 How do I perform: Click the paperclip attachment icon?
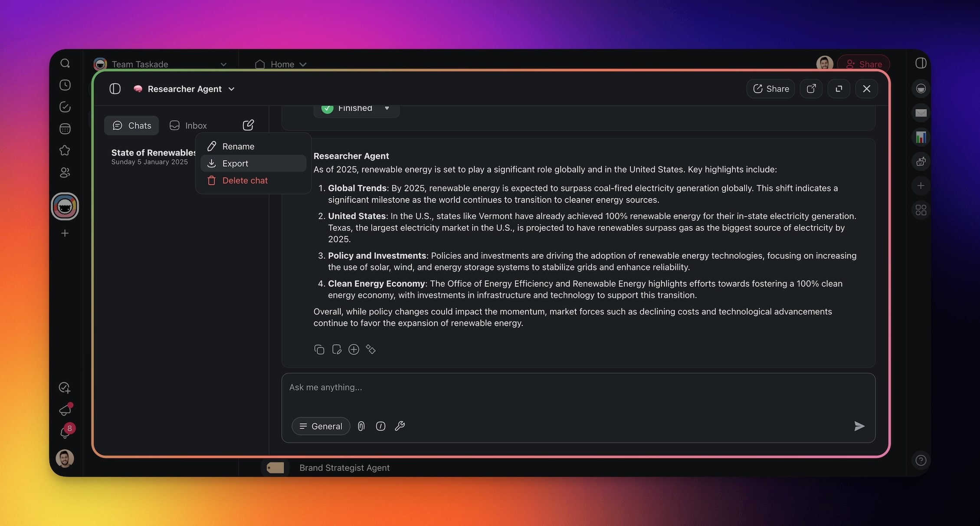tap(361, 426)
